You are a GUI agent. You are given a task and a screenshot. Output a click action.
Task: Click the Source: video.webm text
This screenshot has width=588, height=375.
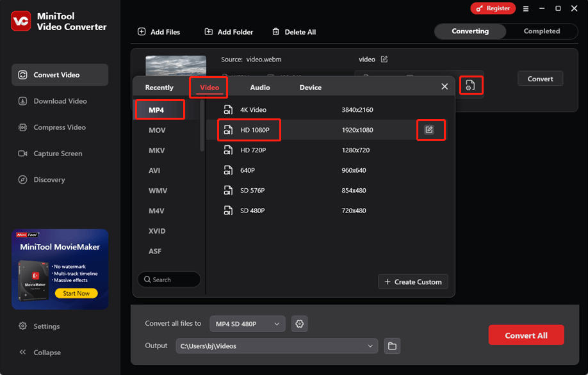pyautogui.click(x=251, y=59)
